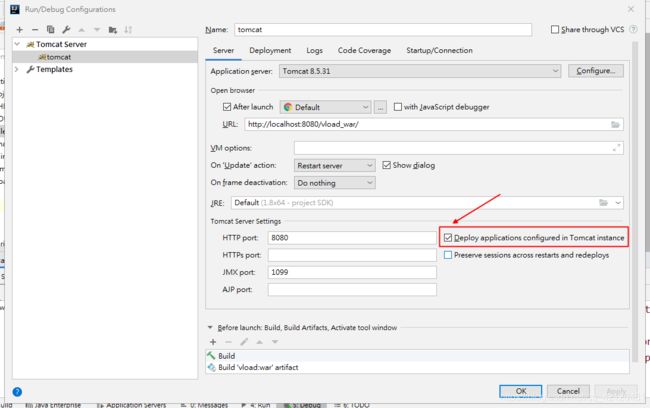650x408 pixels.
Task: Remove before launch task minus icon
Action: coord(228,342)
